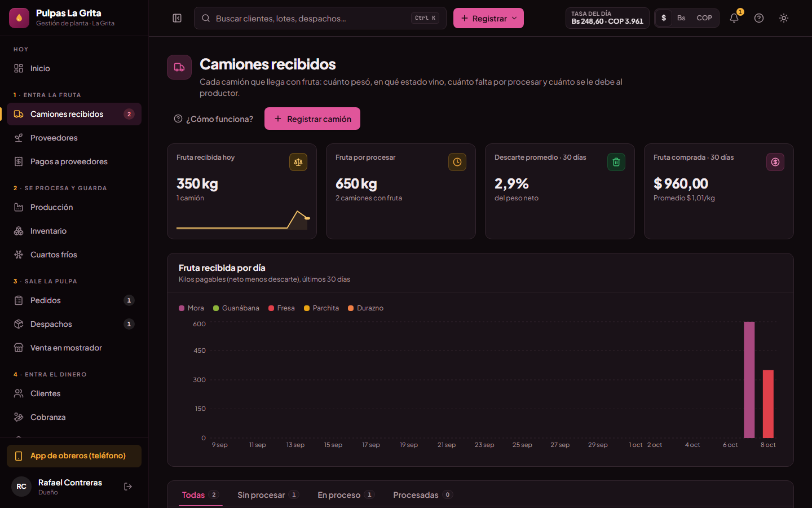Focus the search field for clientes, lotes, despachos
This screenshot has height=508, width=812.
pos(320,18)
